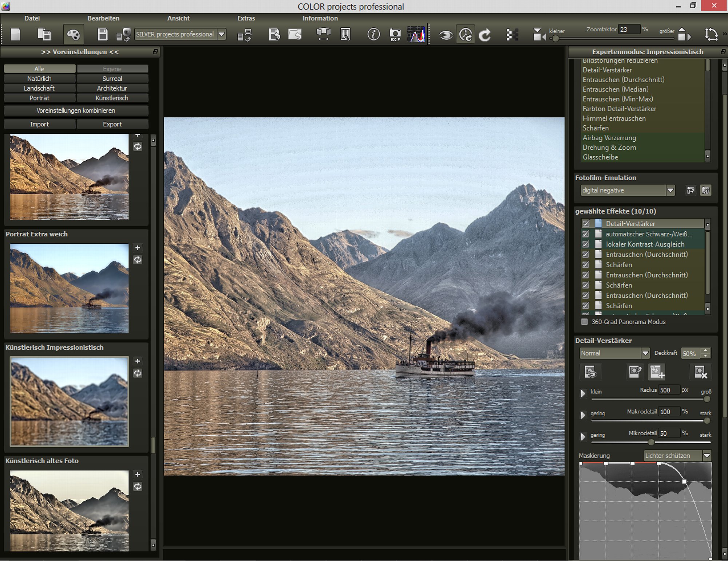Click the new blank document icon

pyautogui.click(x=16, y=35)
